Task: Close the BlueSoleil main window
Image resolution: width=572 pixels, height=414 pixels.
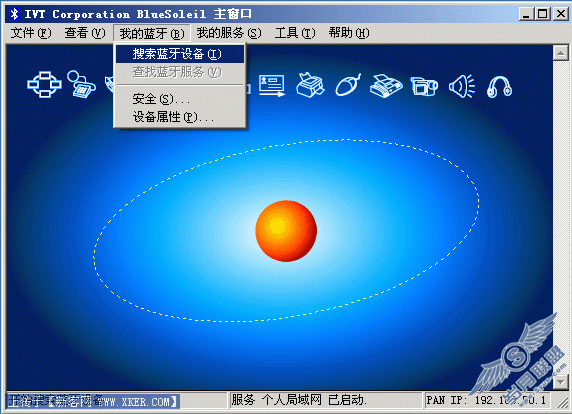Action: (x=561, y=14)
